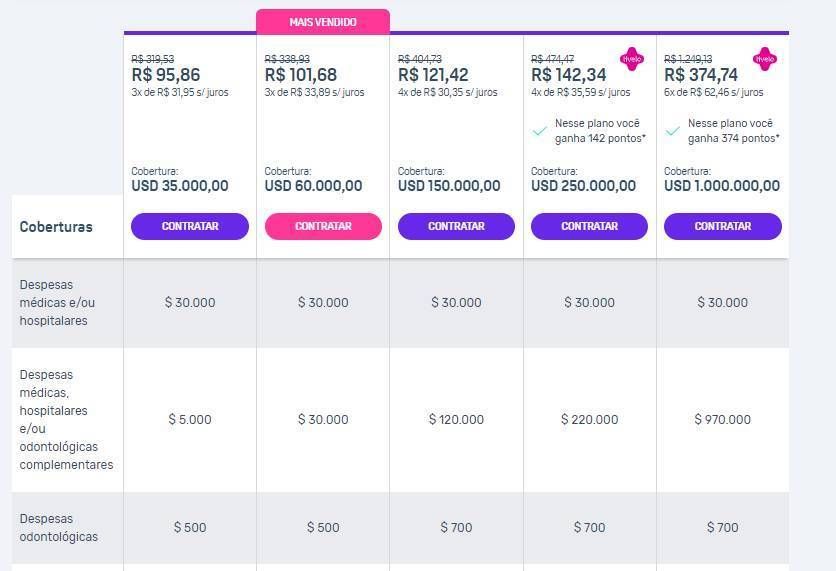
Task: Click the R$ 101,68 plan price
Action: point(301,75)
